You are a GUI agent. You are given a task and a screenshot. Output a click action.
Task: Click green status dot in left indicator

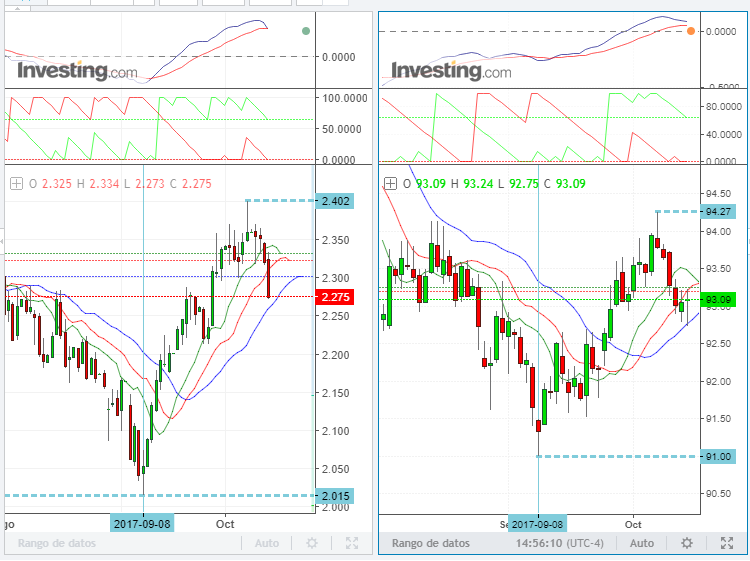click(x=306, y=31)
